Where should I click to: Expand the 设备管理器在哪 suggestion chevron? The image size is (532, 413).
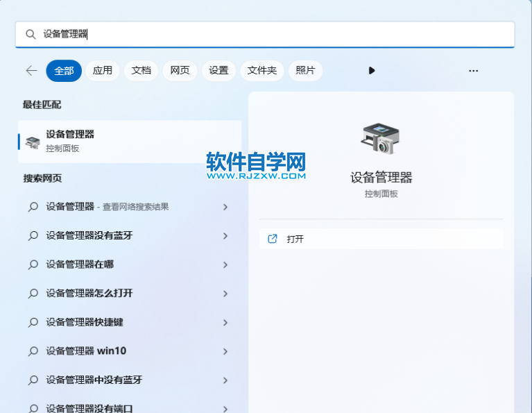click(225, 264)
